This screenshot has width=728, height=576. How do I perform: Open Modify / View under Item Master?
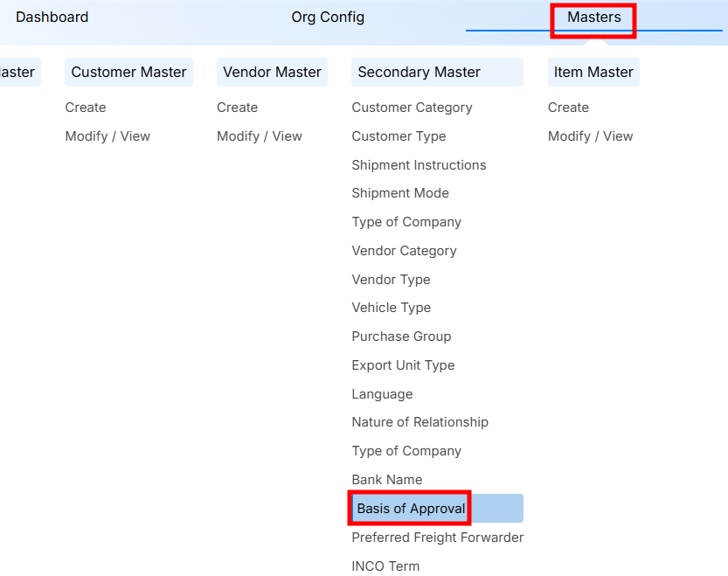tap(591, 136)
